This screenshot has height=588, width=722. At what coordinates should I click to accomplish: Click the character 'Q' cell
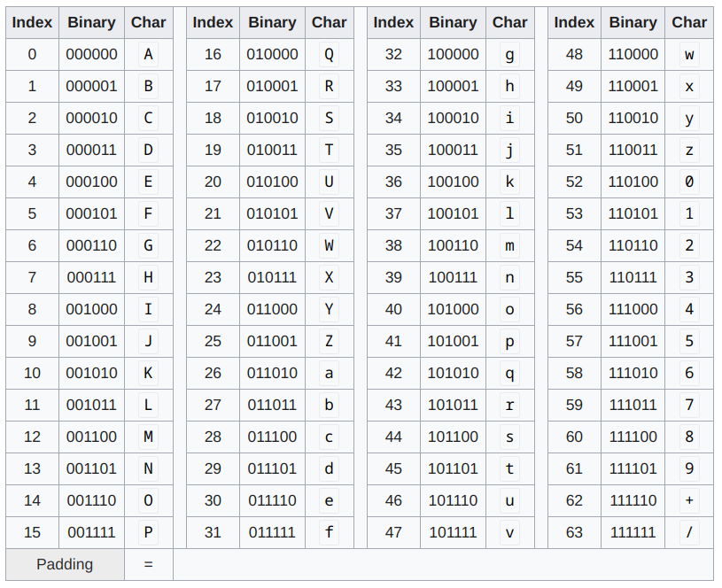[329, 54]
